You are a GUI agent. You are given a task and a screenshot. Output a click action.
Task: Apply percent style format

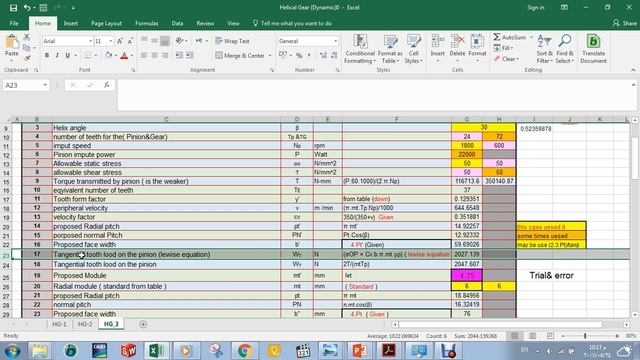point(299,55)
